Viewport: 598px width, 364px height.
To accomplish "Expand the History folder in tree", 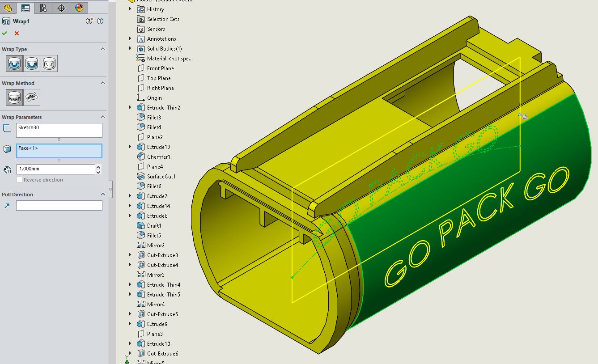I will tap(130, 9).
